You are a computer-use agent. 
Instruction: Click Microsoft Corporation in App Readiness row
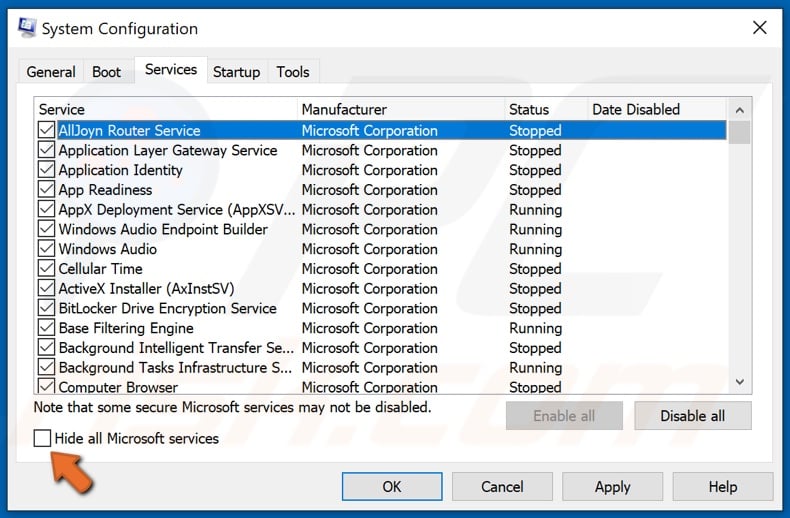click(369, 189)
